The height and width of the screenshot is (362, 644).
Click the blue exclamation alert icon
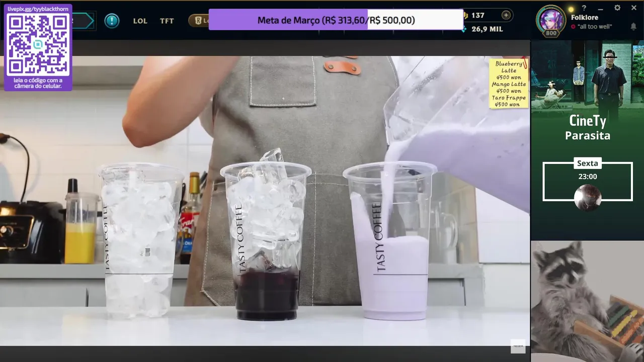112,21
